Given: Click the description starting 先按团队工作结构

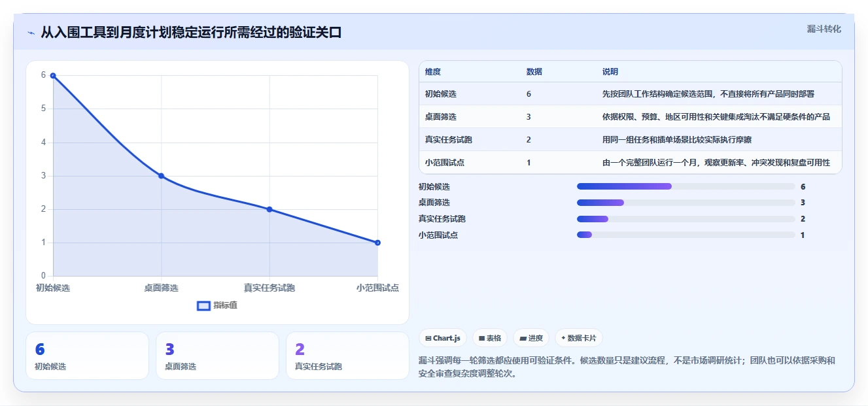Looking at the screenshot, I should (708, 94).
